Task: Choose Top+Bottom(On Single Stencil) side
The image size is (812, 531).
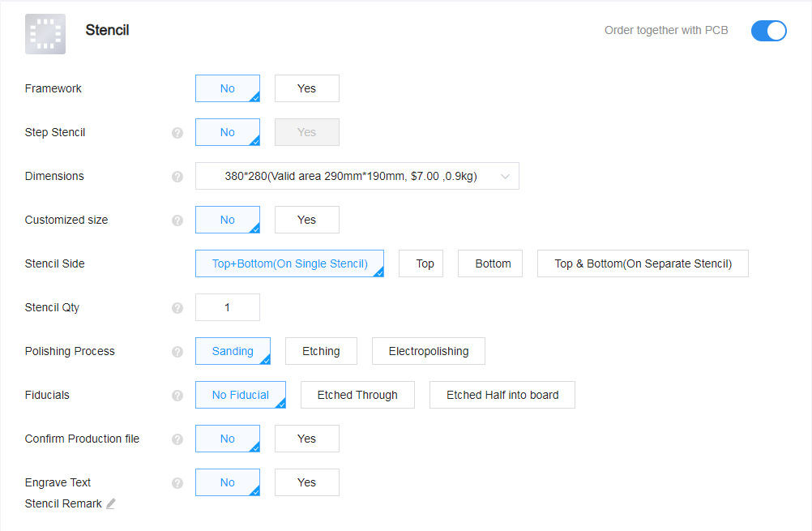Action: click(289, 263)
